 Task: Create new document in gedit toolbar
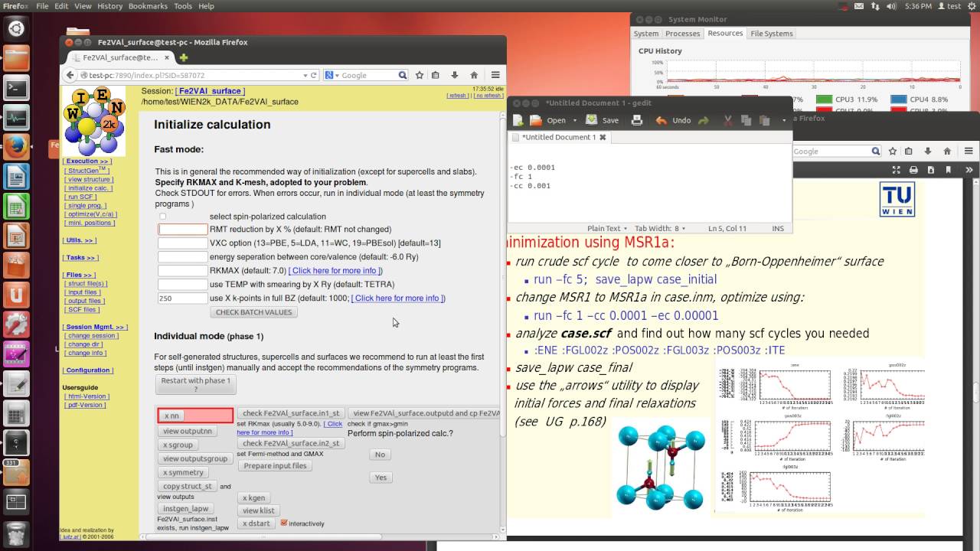coord(518,120)
